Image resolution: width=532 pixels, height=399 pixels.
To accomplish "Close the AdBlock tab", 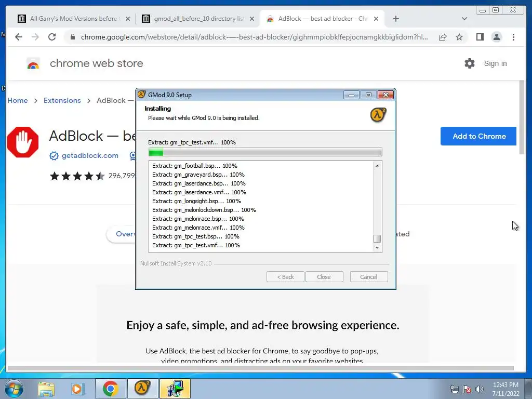I will pos(376,19).
